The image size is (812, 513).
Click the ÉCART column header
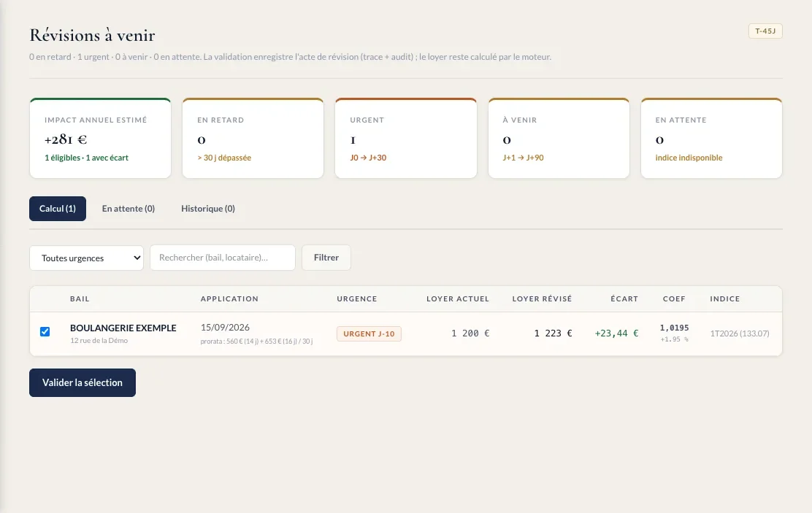pyautogui.click(x=624, y=298)
